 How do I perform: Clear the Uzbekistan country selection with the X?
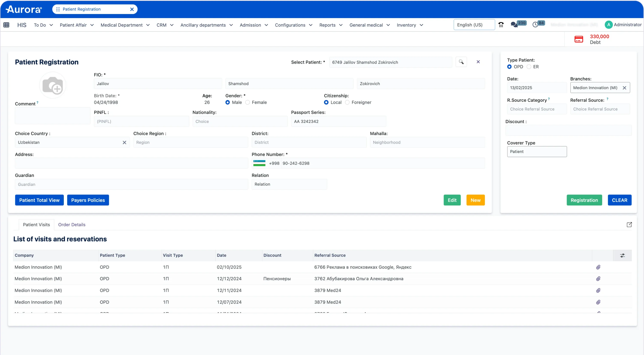coord(124,142)
